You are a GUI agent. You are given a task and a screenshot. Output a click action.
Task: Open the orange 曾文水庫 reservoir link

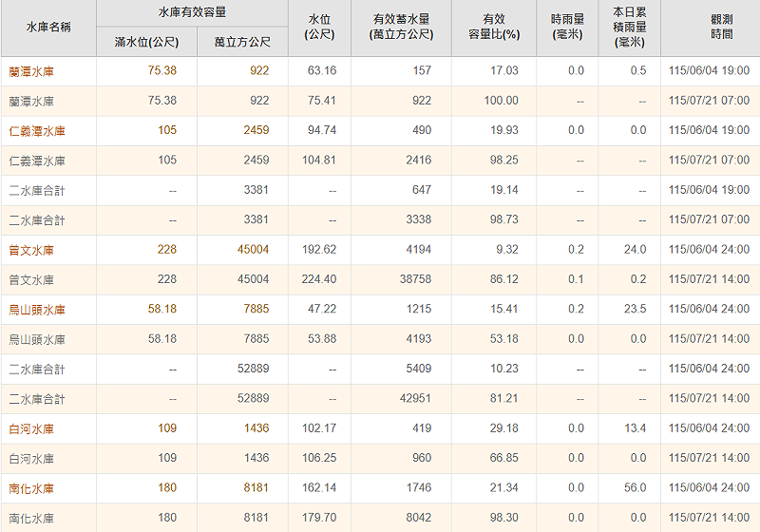tap(31, 251)
